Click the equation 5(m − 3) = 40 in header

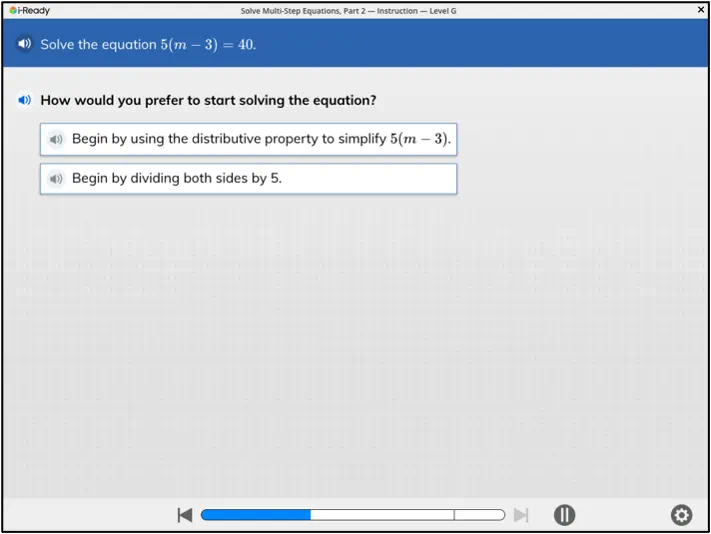tap(208, 45)
